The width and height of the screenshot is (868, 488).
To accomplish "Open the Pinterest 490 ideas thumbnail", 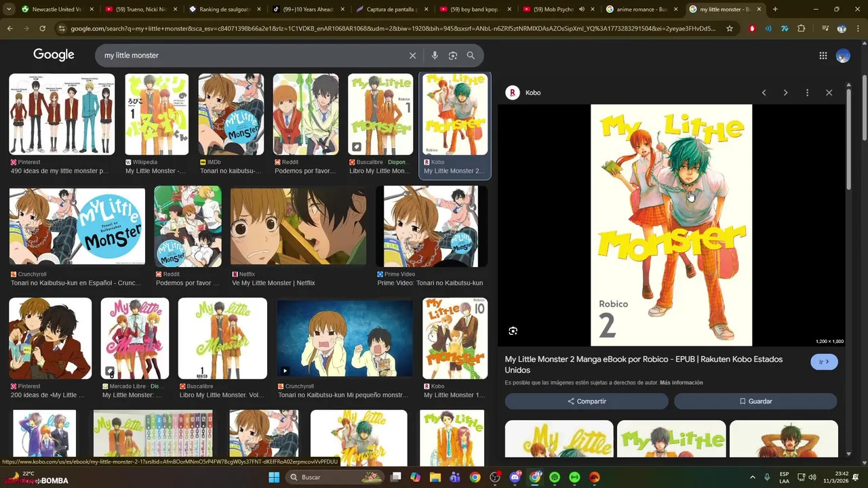I will (62, 115).
